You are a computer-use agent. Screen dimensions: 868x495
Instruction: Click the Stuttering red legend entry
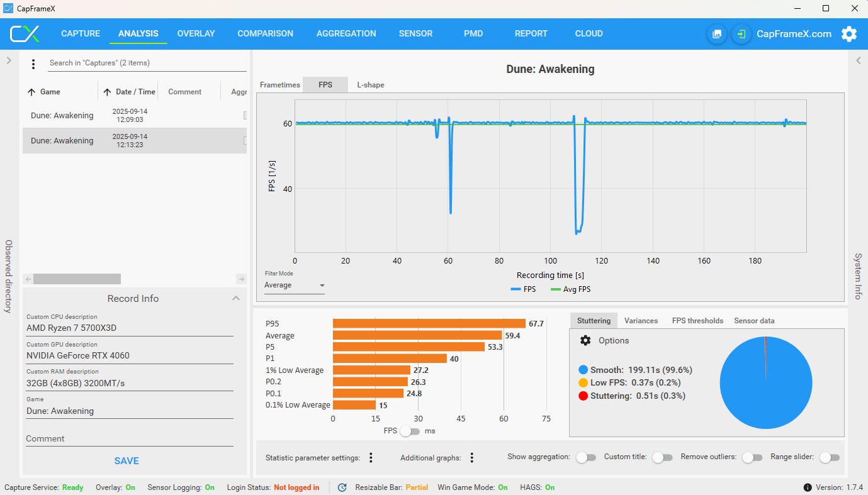[x=631, y=396]
